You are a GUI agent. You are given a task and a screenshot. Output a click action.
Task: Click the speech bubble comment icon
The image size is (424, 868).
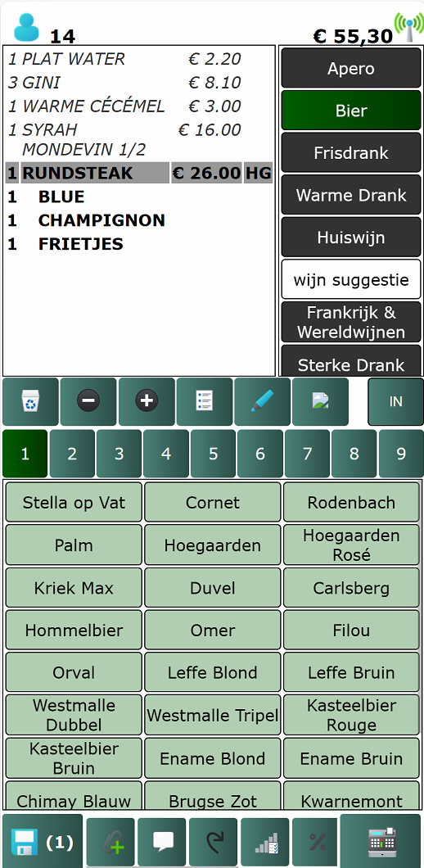tap(161, 842)
